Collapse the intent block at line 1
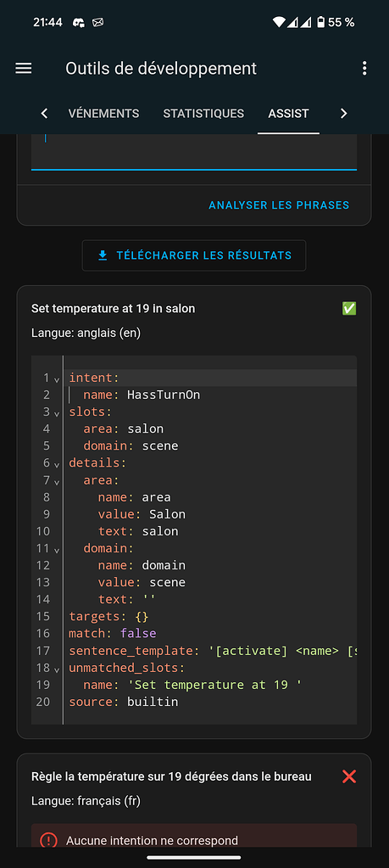The height and width of the screenshot is (868, 389). coord(57,379)
